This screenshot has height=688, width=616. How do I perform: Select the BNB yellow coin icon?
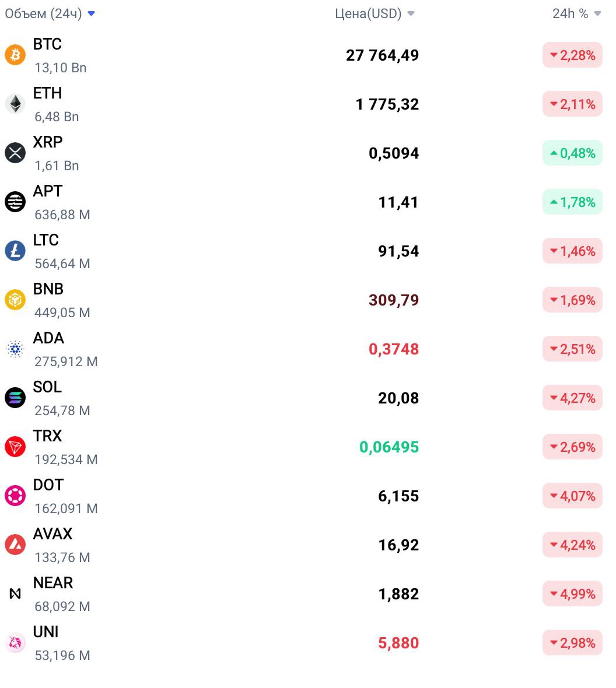click(x=15, y=300)
